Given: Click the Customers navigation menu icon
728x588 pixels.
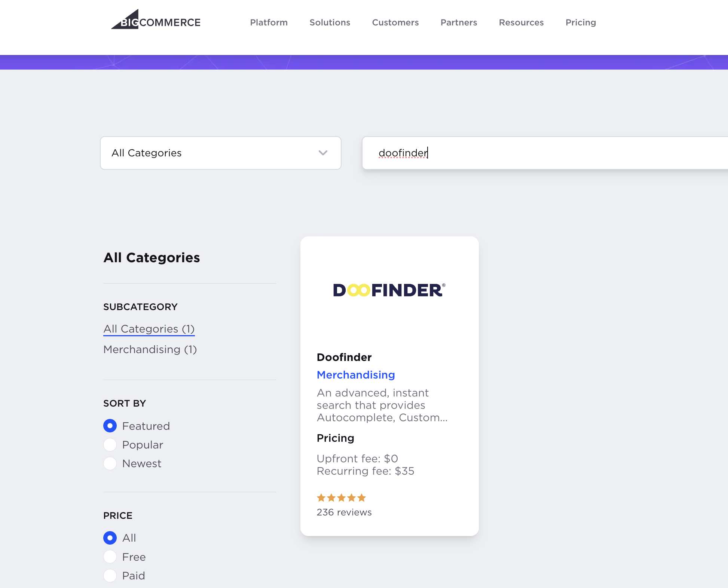Looking at the screenshot, I should click(395, 22).
